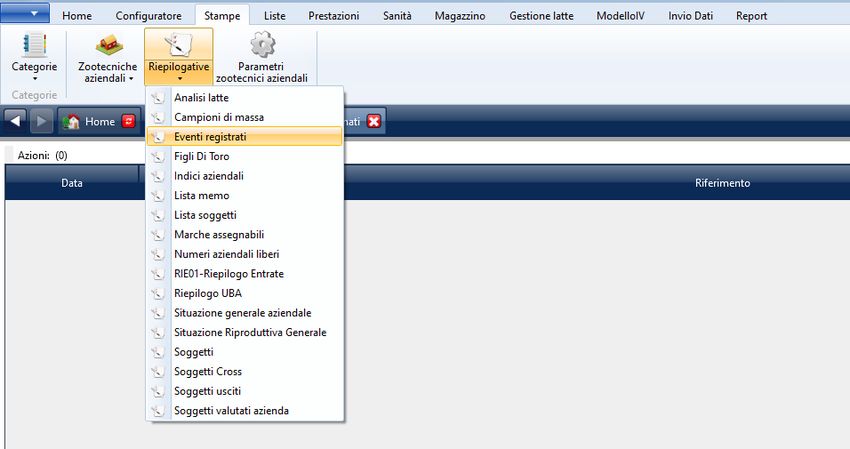Image resolution: width=850 pixels, height=449 pixels.
Task: Choose Analisi latte menu entry
Action: click(201, 97)
